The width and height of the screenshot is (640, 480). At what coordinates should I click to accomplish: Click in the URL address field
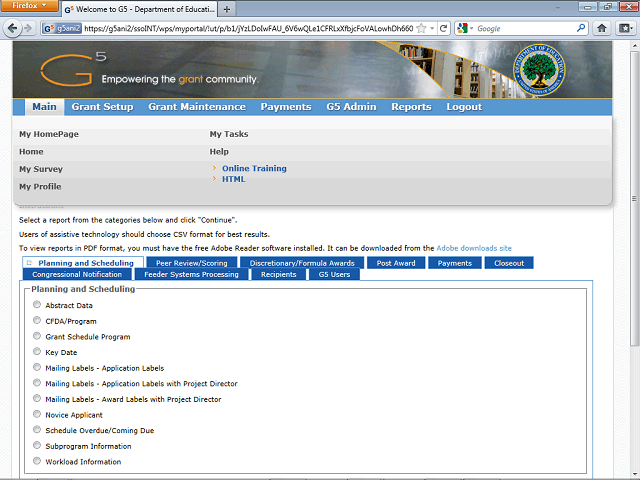click(249, 28)
